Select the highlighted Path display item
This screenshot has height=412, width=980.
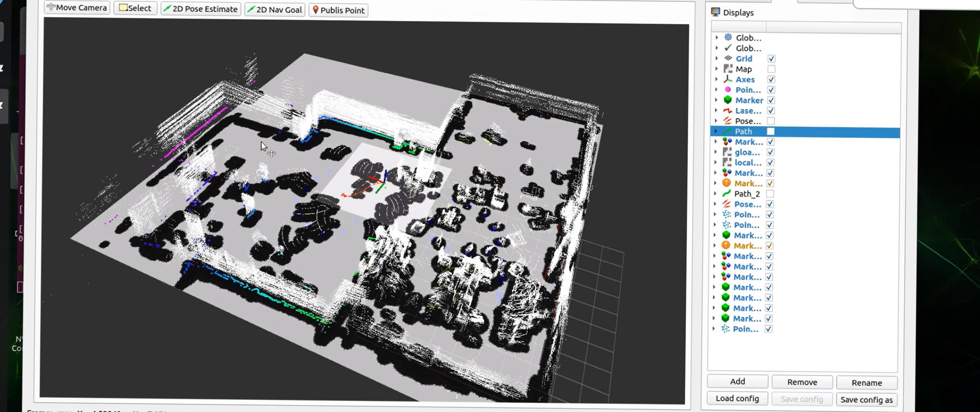pyautogui.click(x=805, y=131)
